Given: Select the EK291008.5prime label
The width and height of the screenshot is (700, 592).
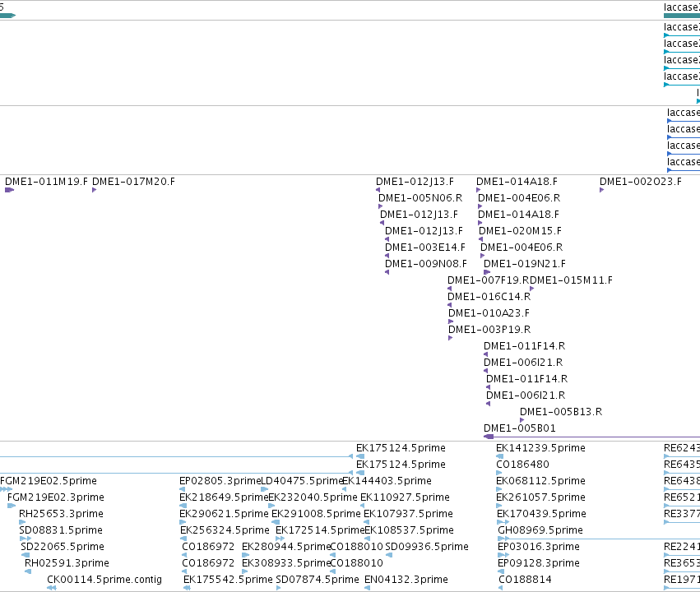Looking at the screenshot, I should (x=316, y=514).
